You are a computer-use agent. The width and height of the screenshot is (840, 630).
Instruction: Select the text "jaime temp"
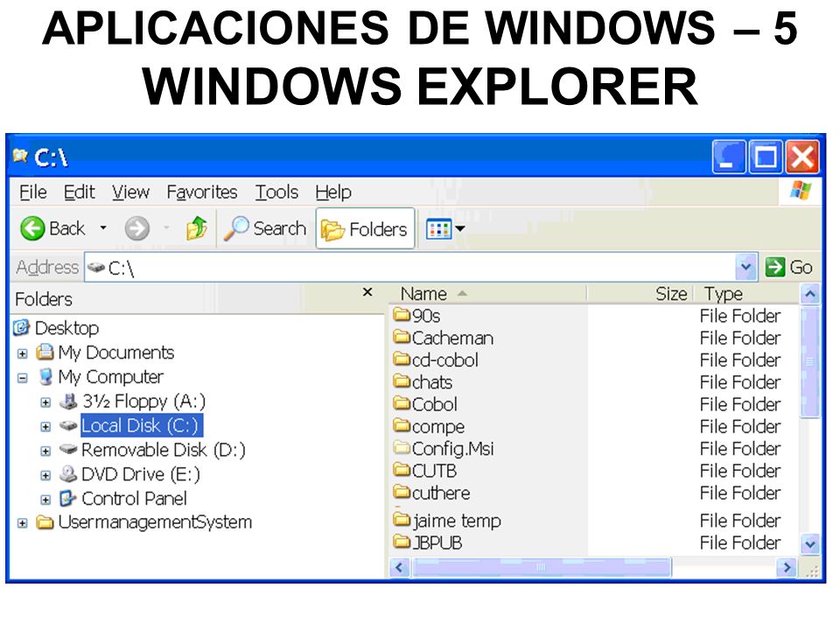tap(457, 521)
